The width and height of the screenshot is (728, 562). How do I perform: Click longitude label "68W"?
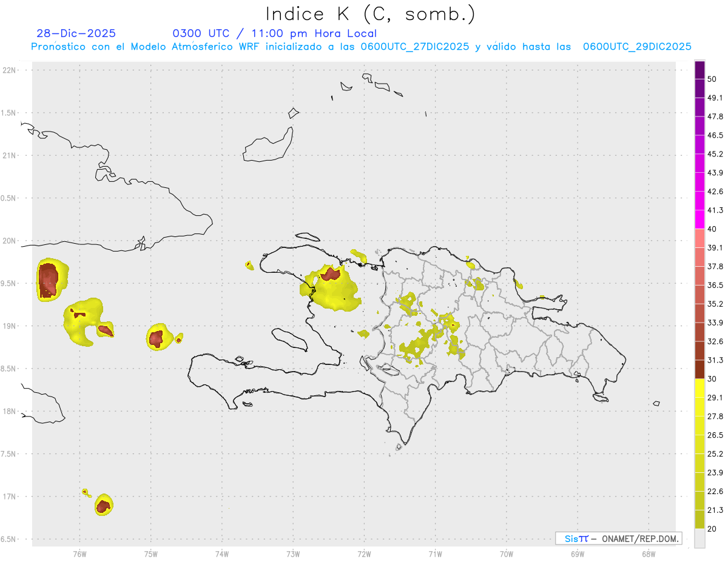click(649, 554)
